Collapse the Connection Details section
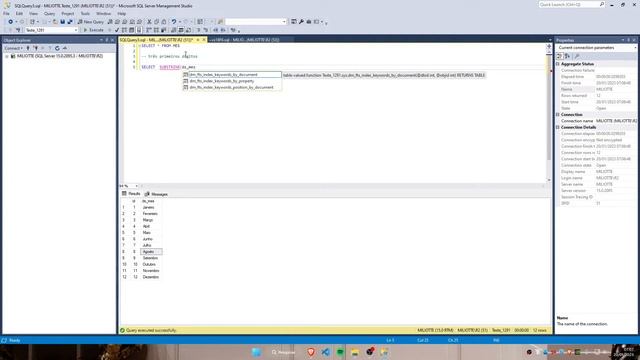Viewport: 640px width, 360px height. point(558,127)
